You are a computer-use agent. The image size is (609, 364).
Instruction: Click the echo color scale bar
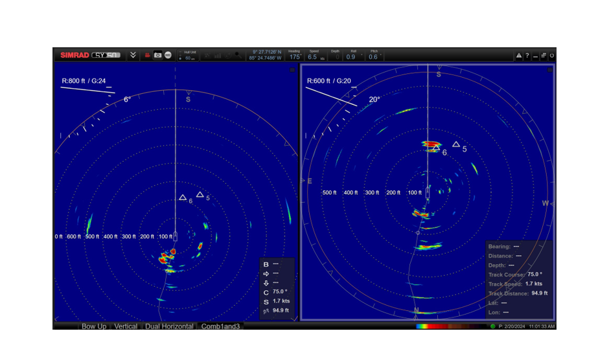[x=450, y=326]
